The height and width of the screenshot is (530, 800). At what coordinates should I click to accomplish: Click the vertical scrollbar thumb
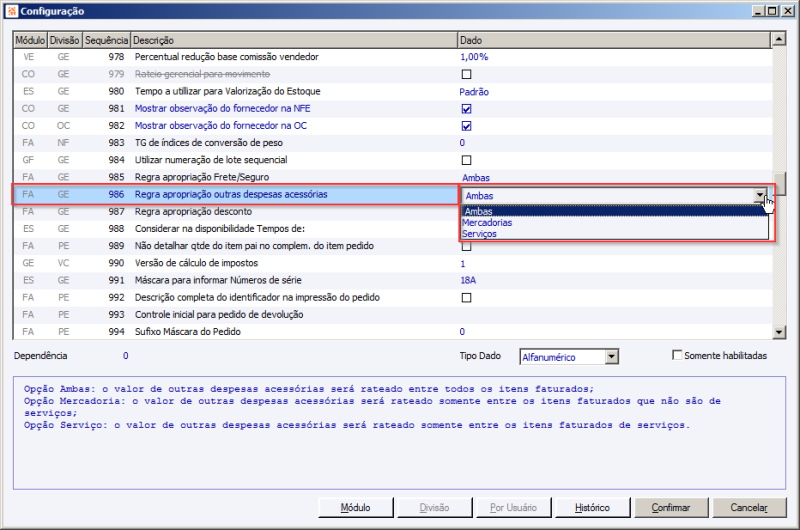coord(779,184)
